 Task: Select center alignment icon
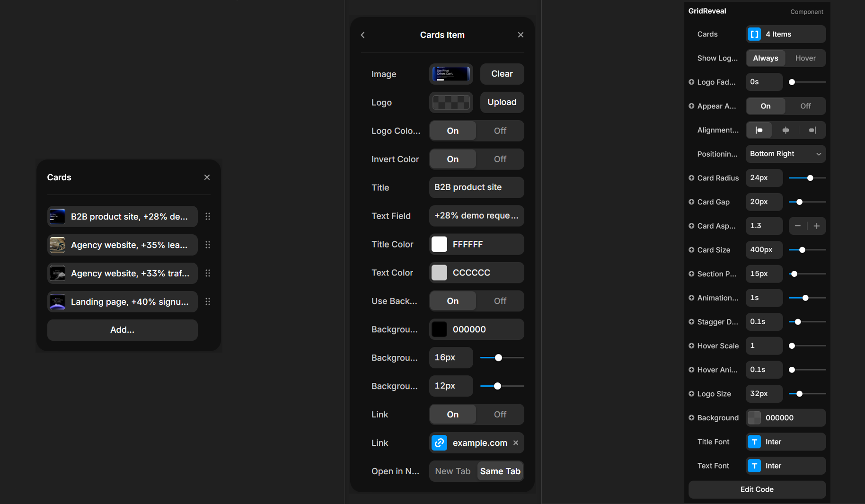tap(786, 130)
